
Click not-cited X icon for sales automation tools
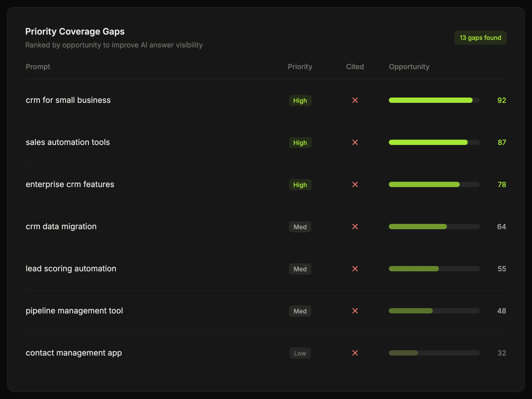pos(355,142)
